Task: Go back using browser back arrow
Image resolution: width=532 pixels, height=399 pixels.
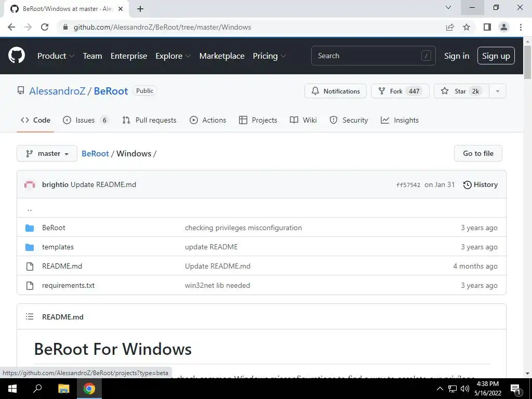Action: (11, 27)
